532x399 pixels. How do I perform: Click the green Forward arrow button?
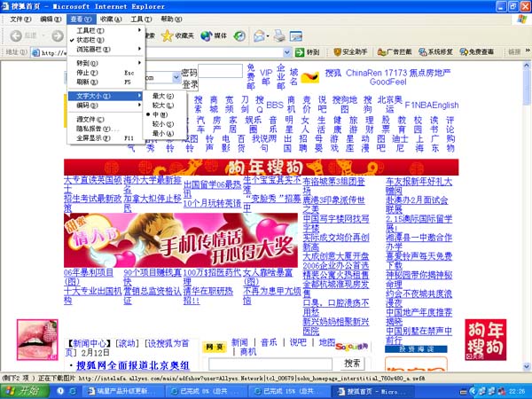[58, 35]
